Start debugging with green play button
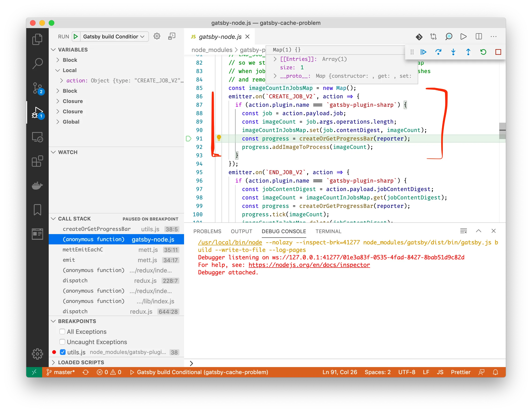Screen dimensions: 532x412 point(75,37)
